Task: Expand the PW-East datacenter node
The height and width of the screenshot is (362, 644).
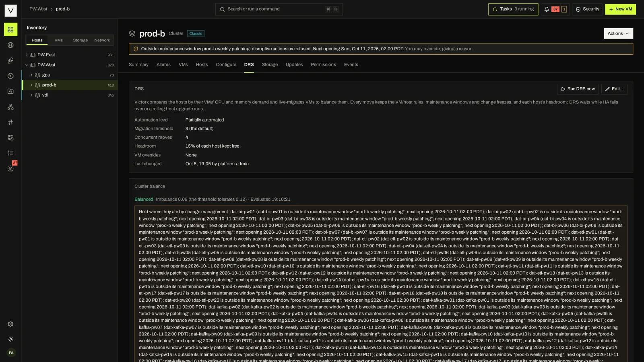Action: [27, 55]
